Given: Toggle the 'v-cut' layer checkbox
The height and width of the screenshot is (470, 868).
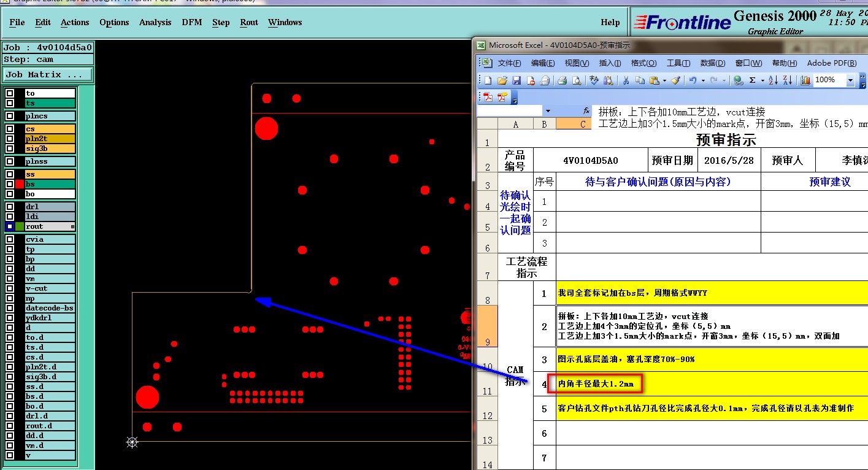Looking at the screenshot, I should (x=10, y=288).
